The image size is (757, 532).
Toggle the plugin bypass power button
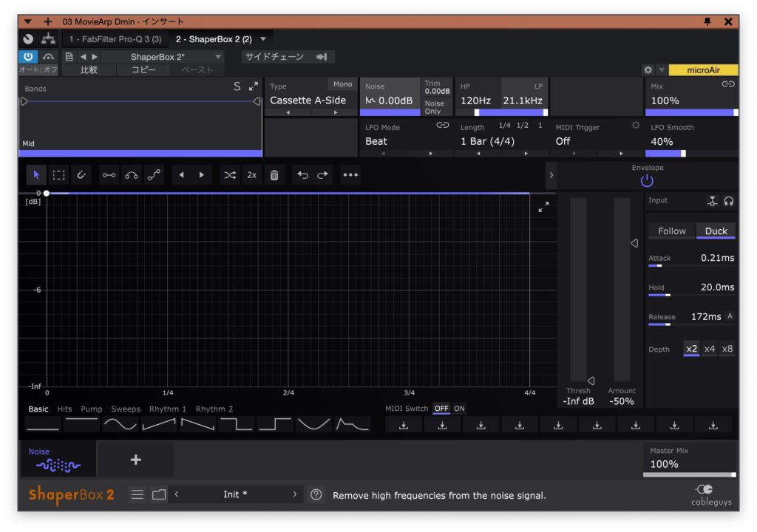pos(28,57)
